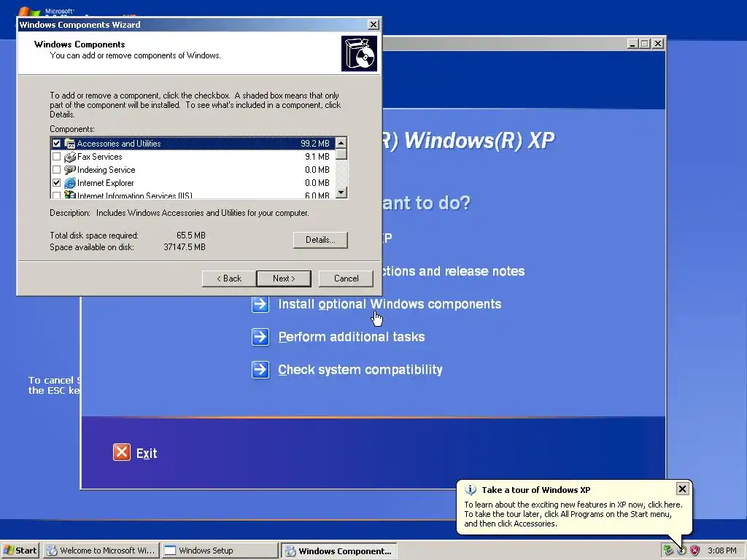
Task: Switch to Windows Setup taskbar button
Action: point(219,551)
